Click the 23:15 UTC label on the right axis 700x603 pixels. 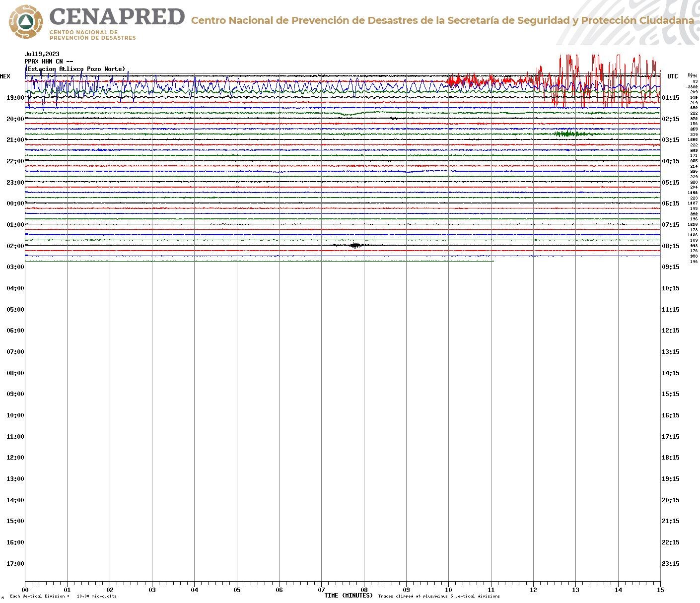(x=670, y=564)
